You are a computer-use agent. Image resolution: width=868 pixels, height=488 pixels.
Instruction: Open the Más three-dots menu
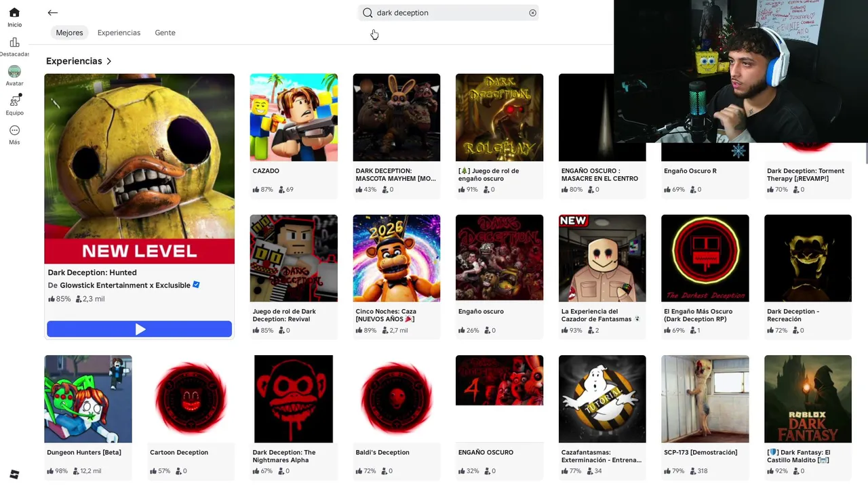14,130
